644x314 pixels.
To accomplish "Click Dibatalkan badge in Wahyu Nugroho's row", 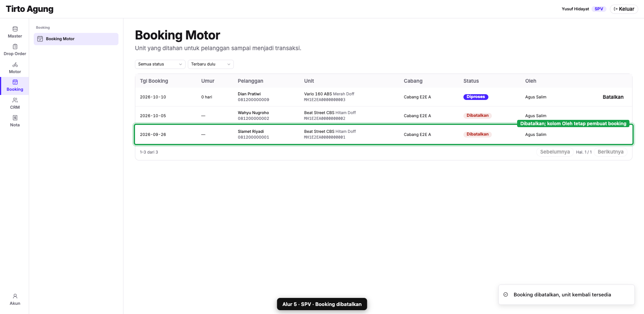I will pos(478,116).
